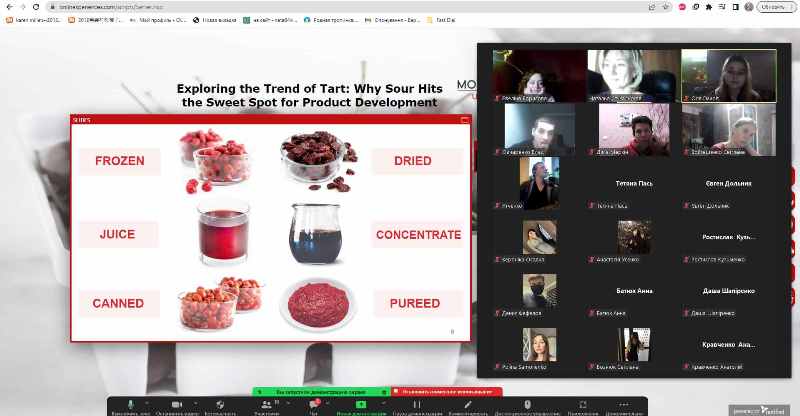Pause the screen share

pos(417,405)
